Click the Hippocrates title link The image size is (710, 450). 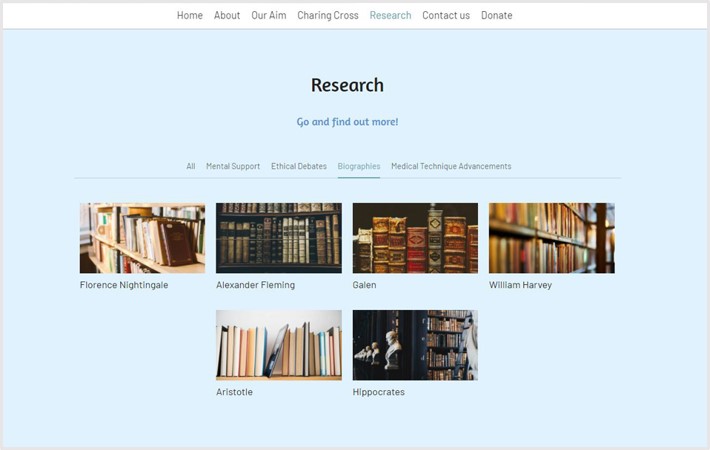(379, 392)
